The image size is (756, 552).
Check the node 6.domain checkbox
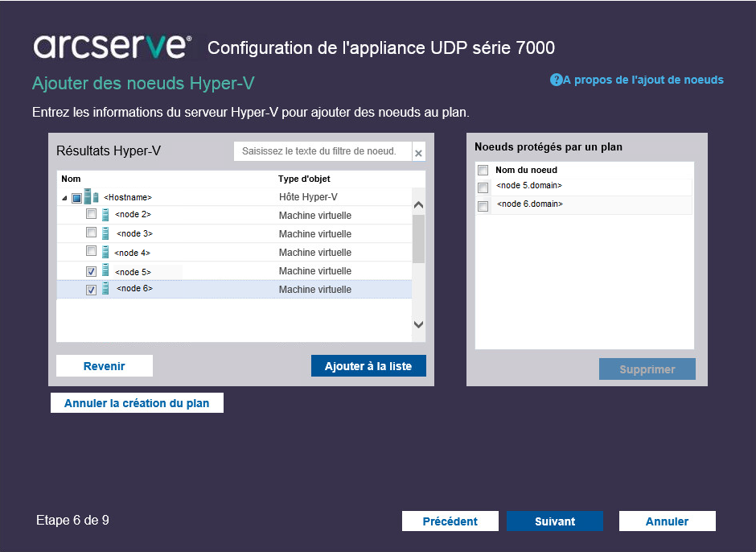click(x=483, y=206)
